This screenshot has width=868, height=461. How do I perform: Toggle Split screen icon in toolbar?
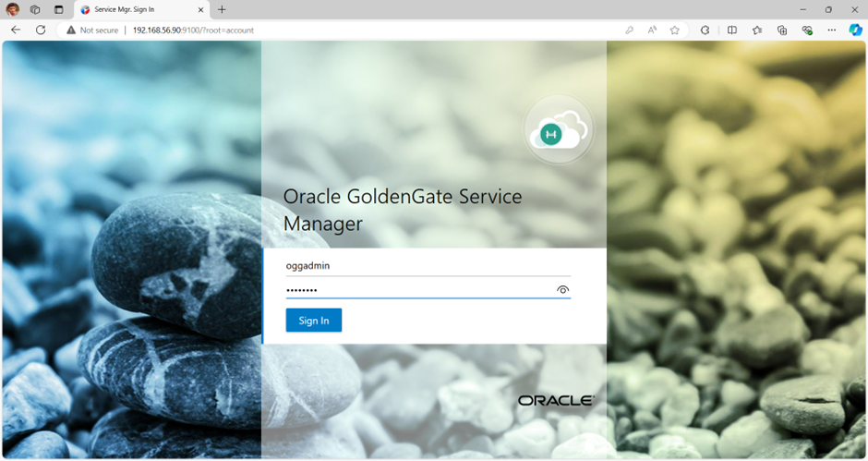[732, 30]
